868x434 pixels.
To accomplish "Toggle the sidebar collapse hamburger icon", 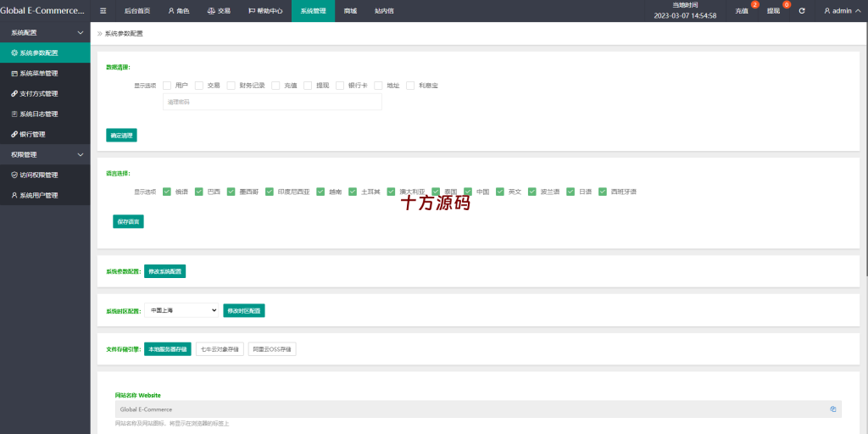I will pyautogui.click(x=103, y=10).
